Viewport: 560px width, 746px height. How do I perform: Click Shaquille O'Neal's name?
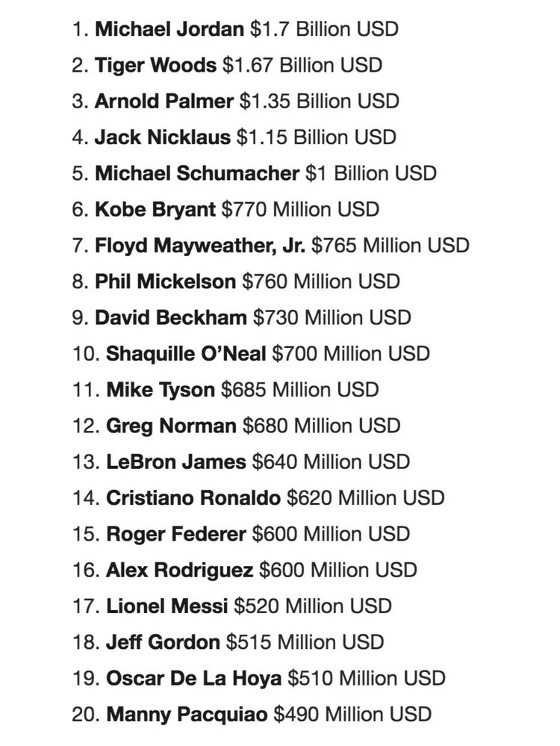186,354
